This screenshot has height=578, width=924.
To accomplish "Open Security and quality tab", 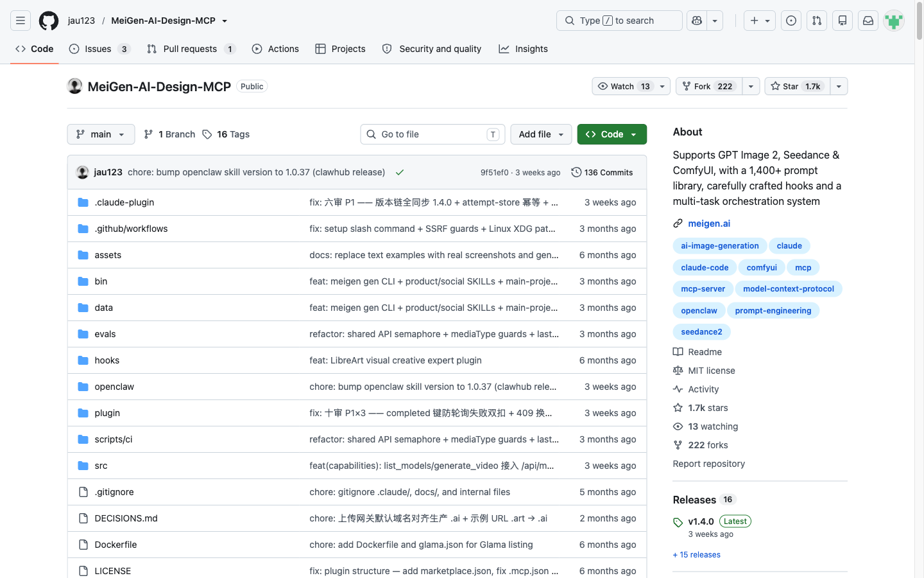I will 432,49.
